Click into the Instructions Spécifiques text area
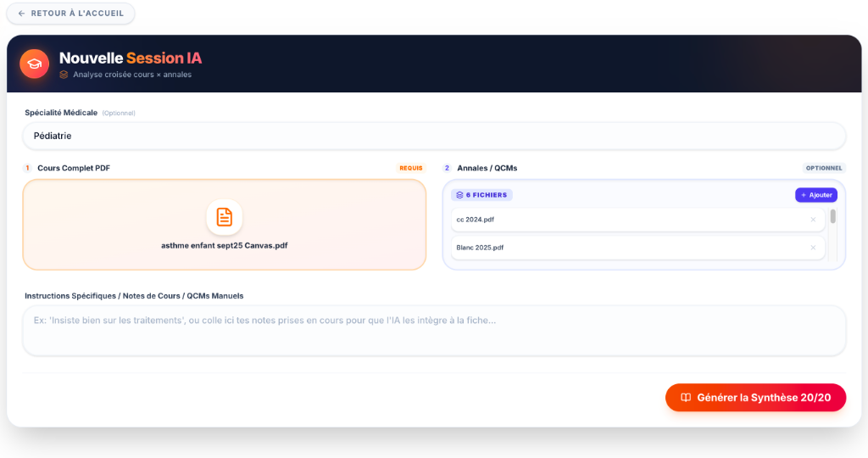Viewport: 868px width, 458px height. click(433, 331)
